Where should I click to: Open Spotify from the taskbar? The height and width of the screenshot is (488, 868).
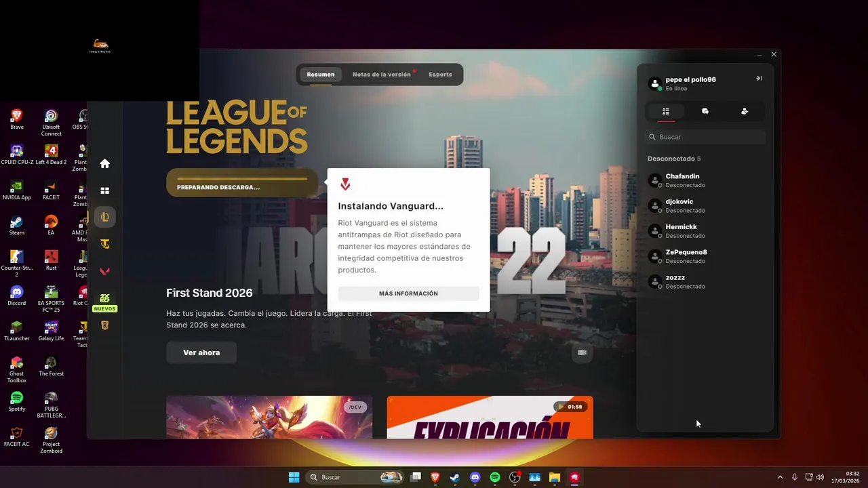coord(495,477)
